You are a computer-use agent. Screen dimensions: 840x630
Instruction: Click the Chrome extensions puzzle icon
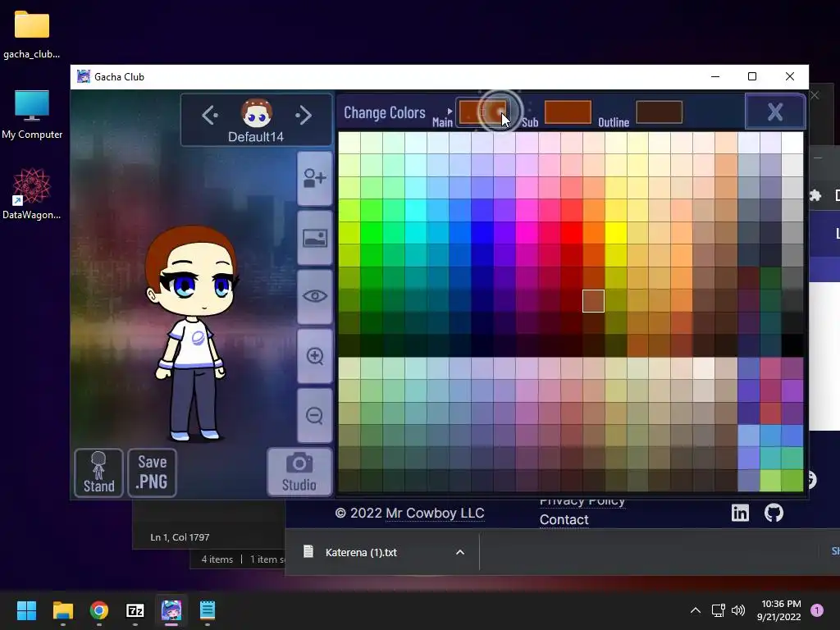click(x=815, y=195)
